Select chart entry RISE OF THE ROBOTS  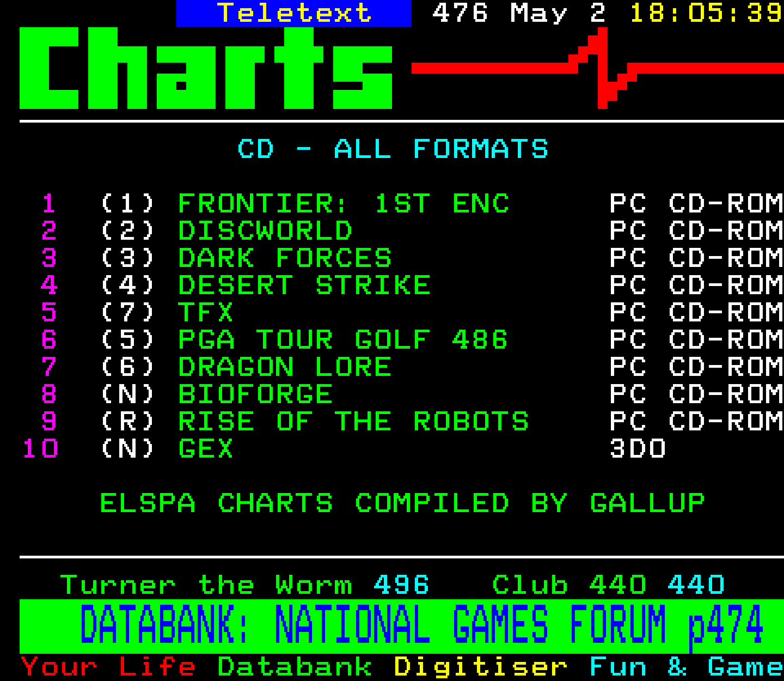click(354, 422)
